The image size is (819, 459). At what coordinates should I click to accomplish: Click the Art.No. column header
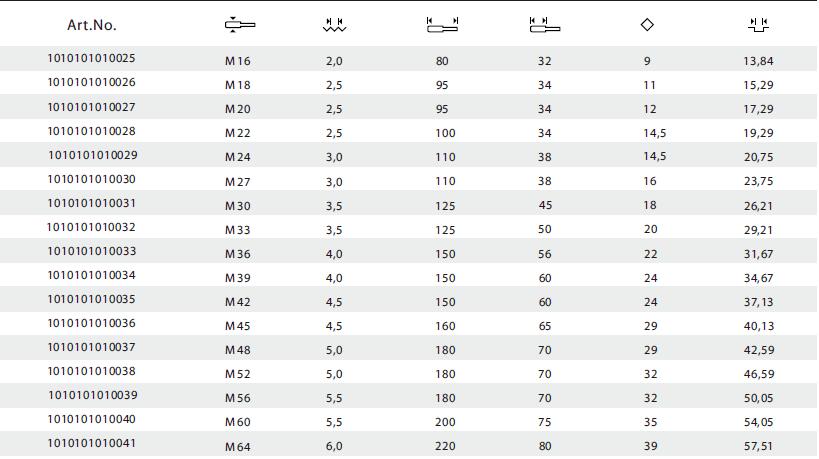coord(91,25)
